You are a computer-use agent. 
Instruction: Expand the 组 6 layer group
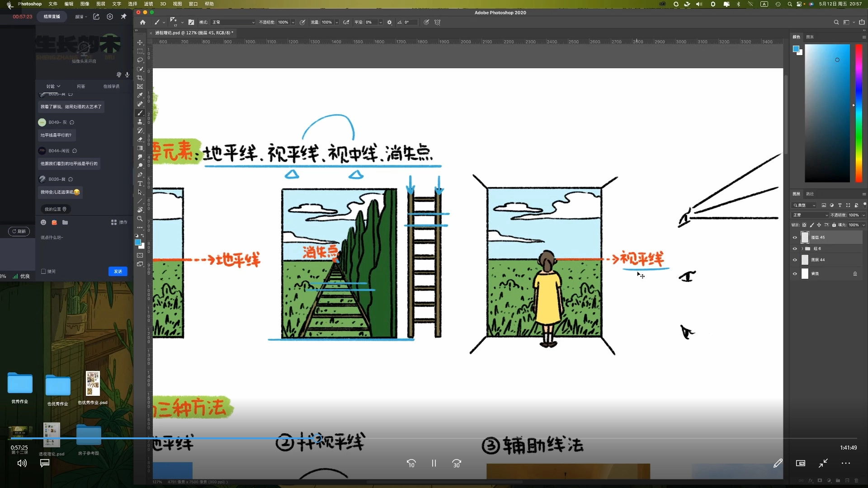(x=802, y=249)
